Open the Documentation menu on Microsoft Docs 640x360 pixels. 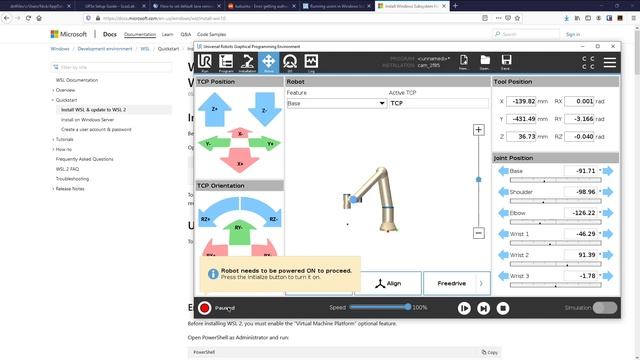[140, 34]
